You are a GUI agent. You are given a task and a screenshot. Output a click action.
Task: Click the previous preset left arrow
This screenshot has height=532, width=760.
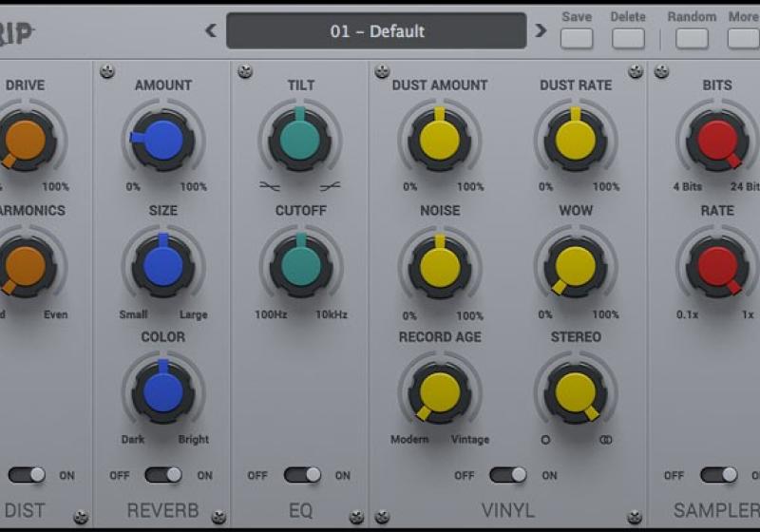211,30
